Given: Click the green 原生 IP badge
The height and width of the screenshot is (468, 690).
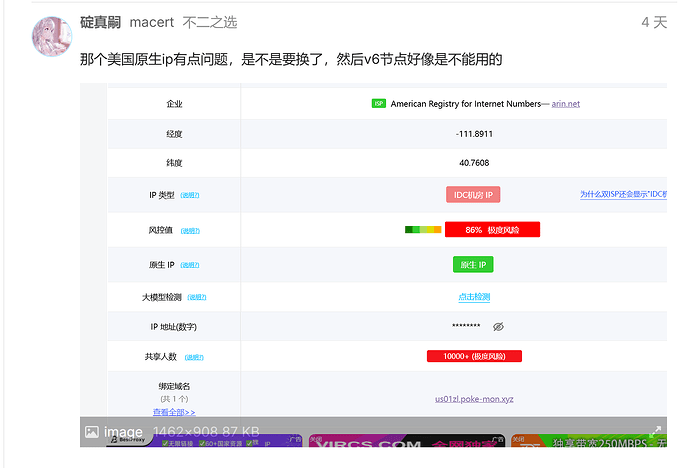Looking at the screenshot, I should pos(473,265).
